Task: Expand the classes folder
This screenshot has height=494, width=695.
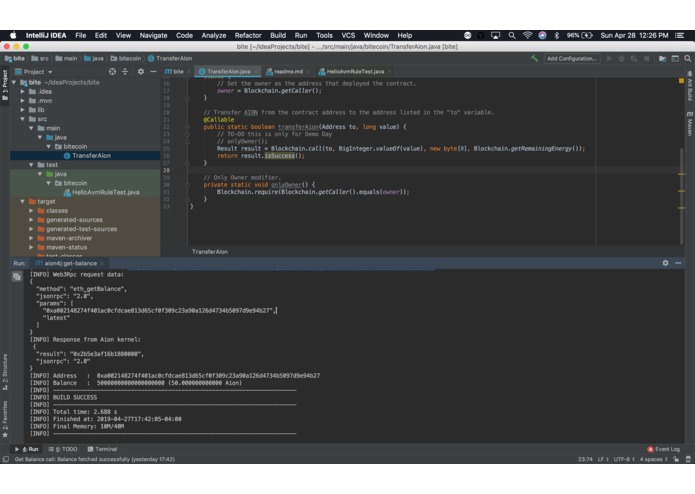Action: point(31,211)
